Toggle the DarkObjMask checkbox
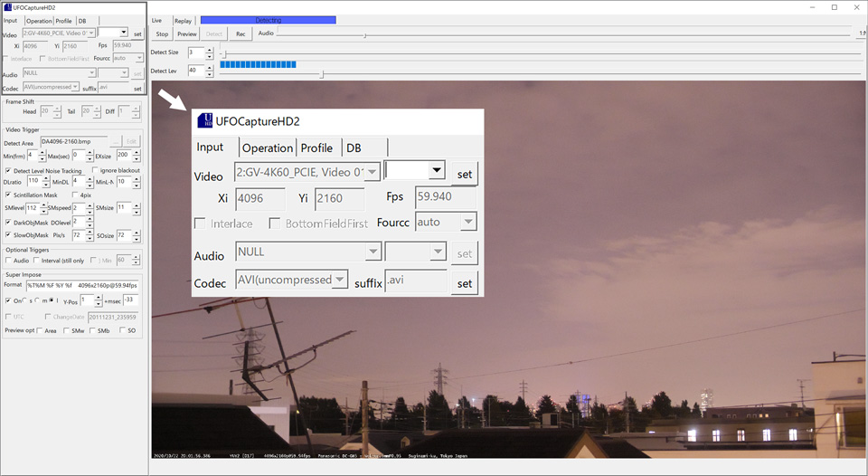 point(8,223)
